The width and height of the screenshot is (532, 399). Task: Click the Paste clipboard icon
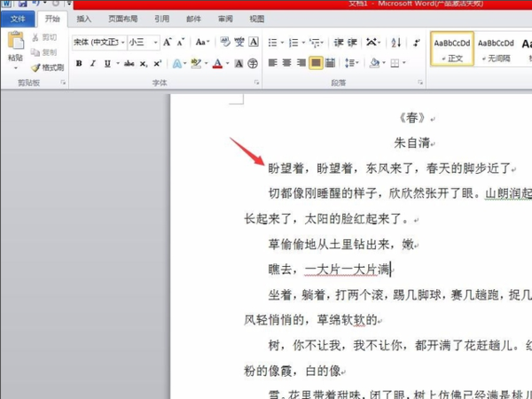click(x=16, y=40)
